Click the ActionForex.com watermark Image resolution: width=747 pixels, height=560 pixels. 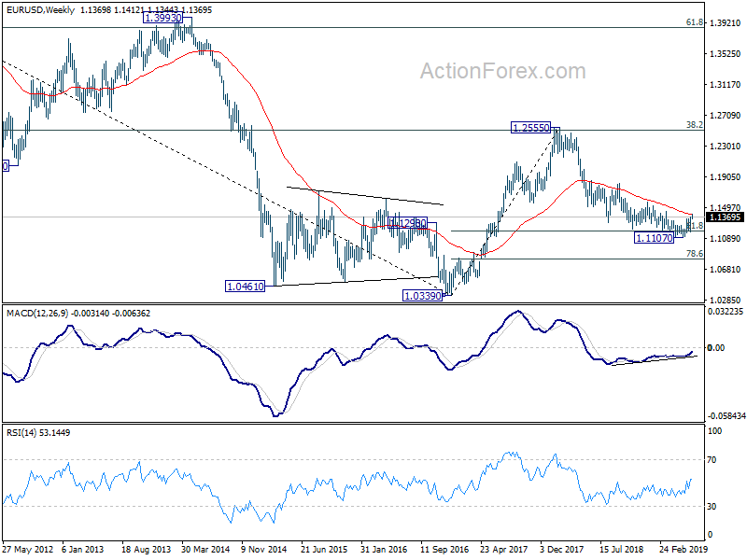pyautogui.click(x=502, y=72)
